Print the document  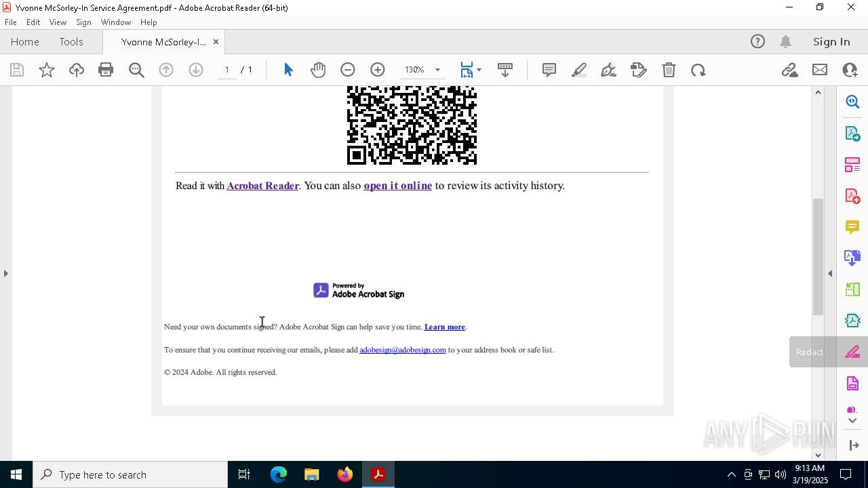pos(106,70)
